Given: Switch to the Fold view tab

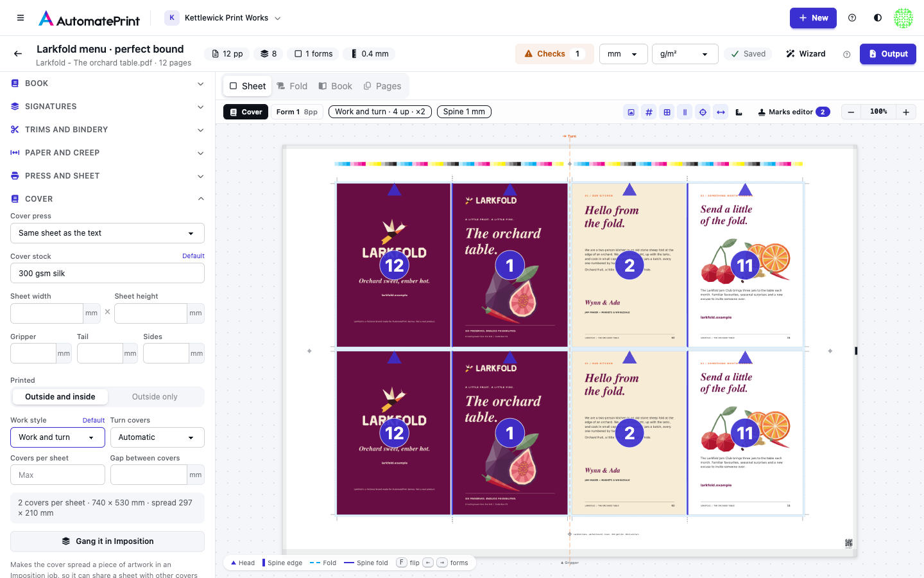Looking at the screenshot, I should (292, 86).
